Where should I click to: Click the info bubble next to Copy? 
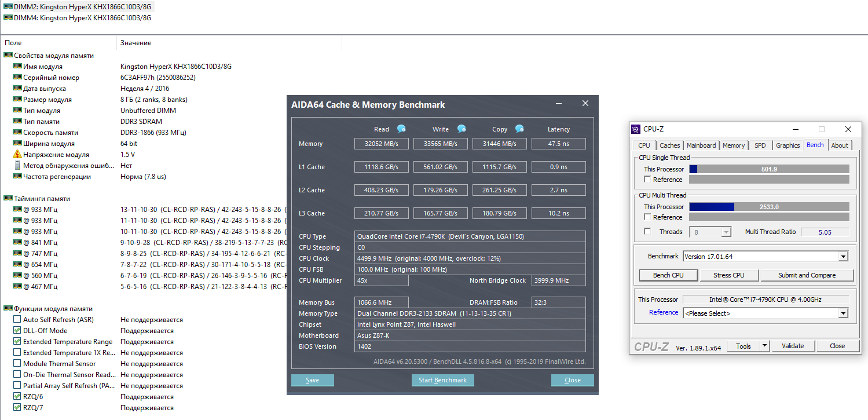519,129
